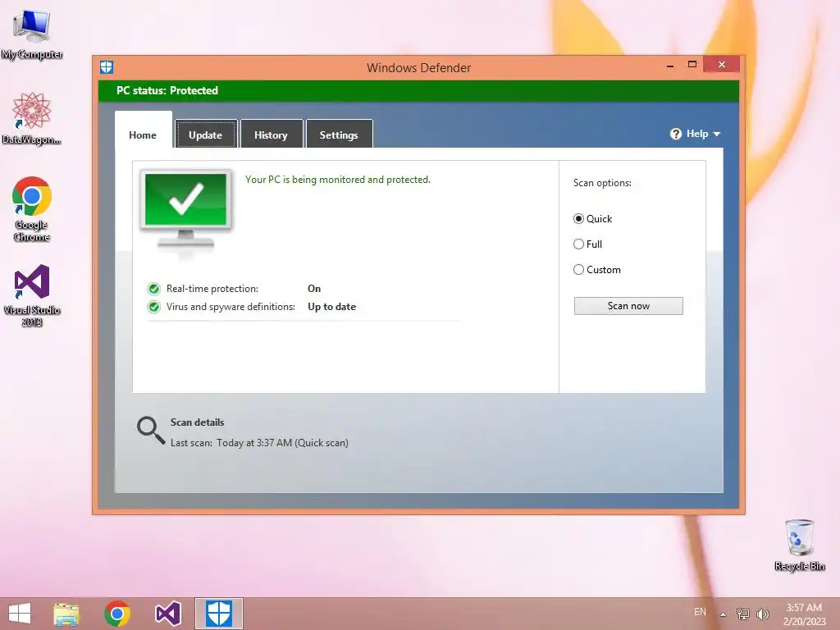Select the Custom scan option

pos(597,269)
